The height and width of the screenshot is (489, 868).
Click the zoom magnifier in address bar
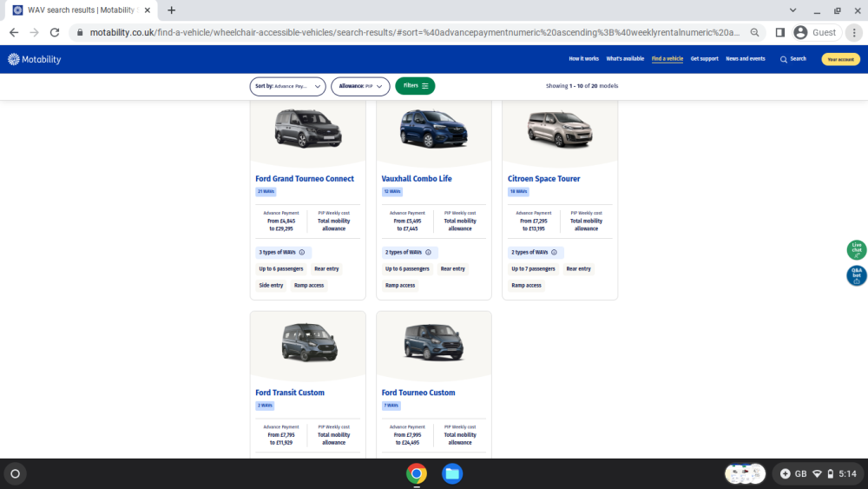coord(754,33)
